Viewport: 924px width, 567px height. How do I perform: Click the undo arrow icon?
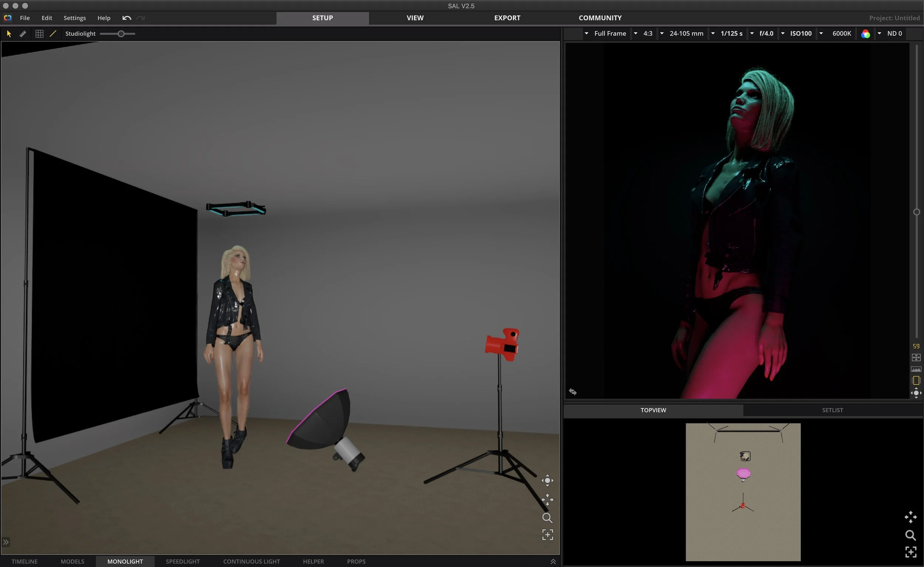(x=127, y=18)
